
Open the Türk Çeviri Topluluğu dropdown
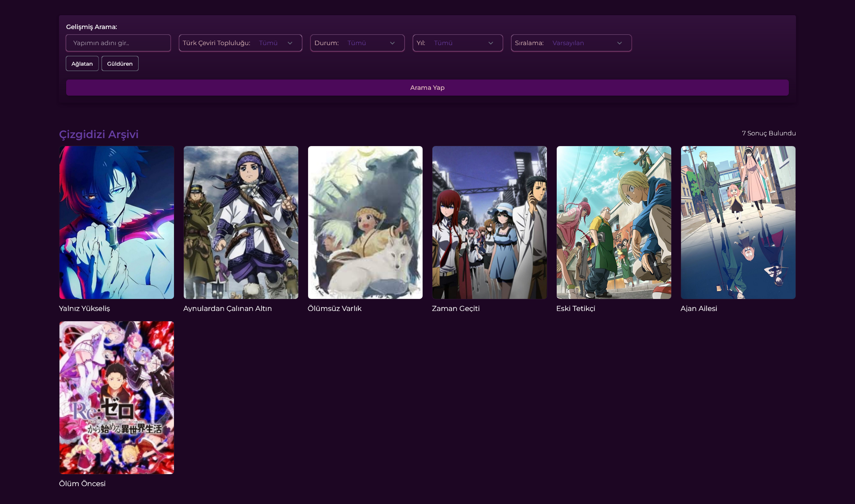241,43
